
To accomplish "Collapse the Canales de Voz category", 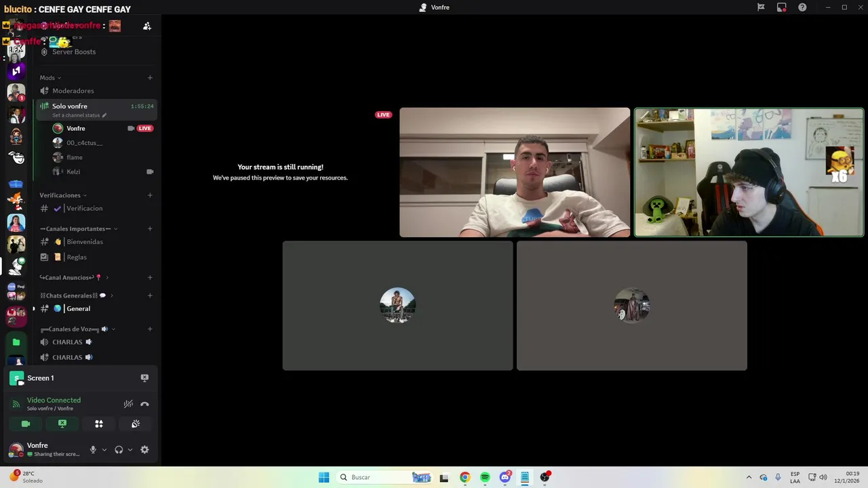I will (77, 329).
